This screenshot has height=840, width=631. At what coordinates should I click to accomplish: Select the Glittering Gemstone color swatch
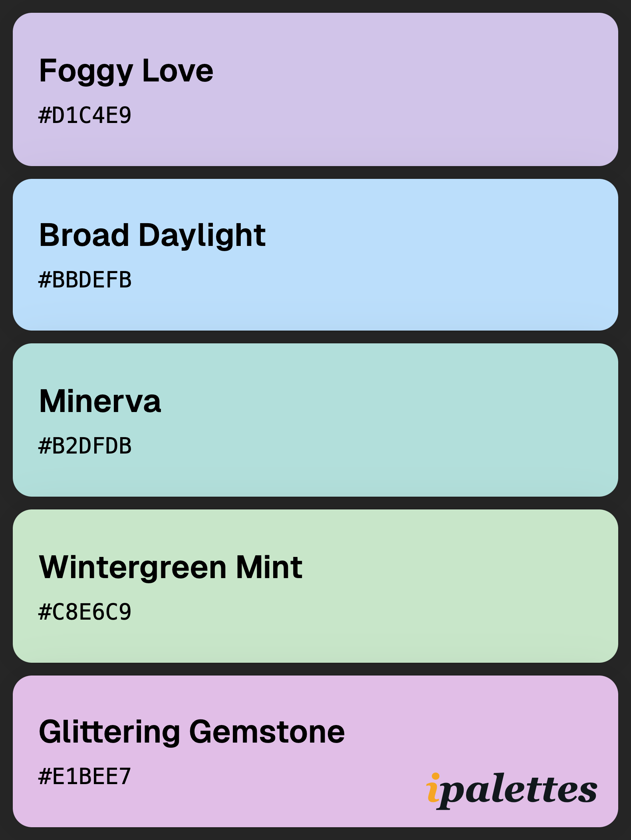tap(315, 751)
